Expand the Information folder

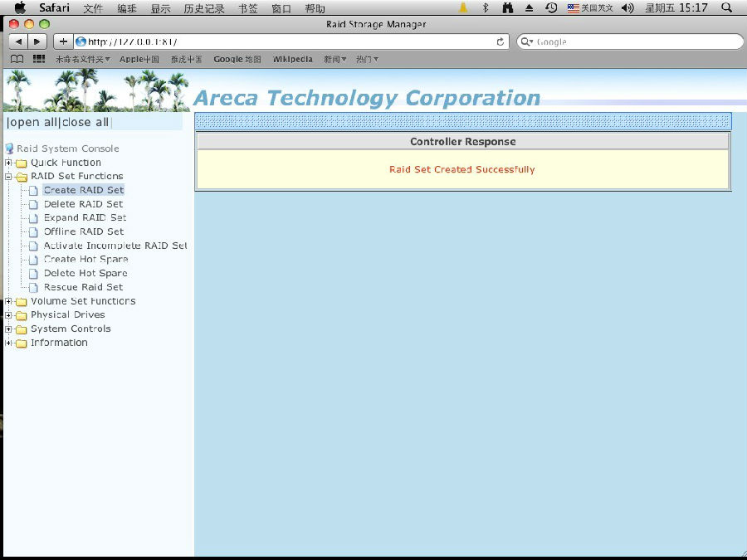tap(8, 343)
